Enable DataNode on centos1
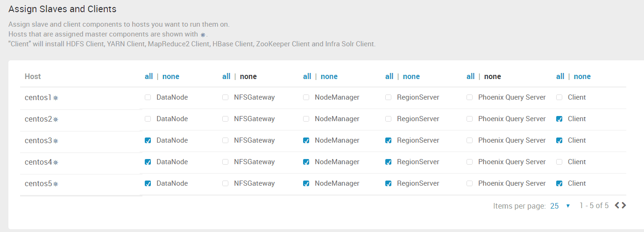Screen dimensions: 644x232 [x=148, y=97]
